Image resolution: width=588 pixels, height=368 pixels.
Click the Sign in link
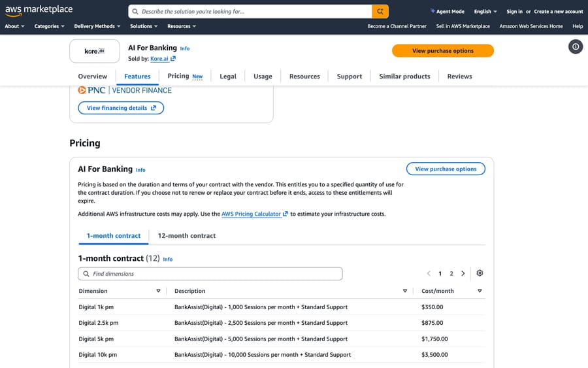tap(514, 12)
